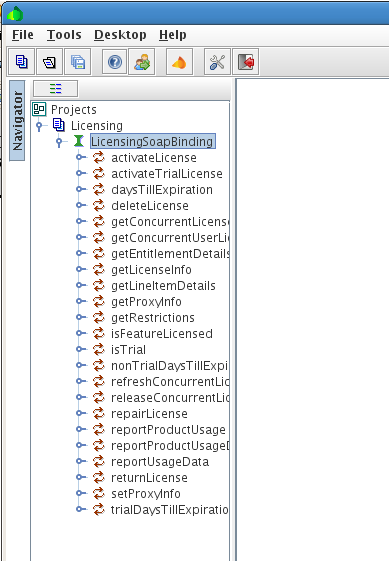The height and width of the screenshot is (561, 389).
Task: Select the isTrial label
Action: tap(128, 350)
